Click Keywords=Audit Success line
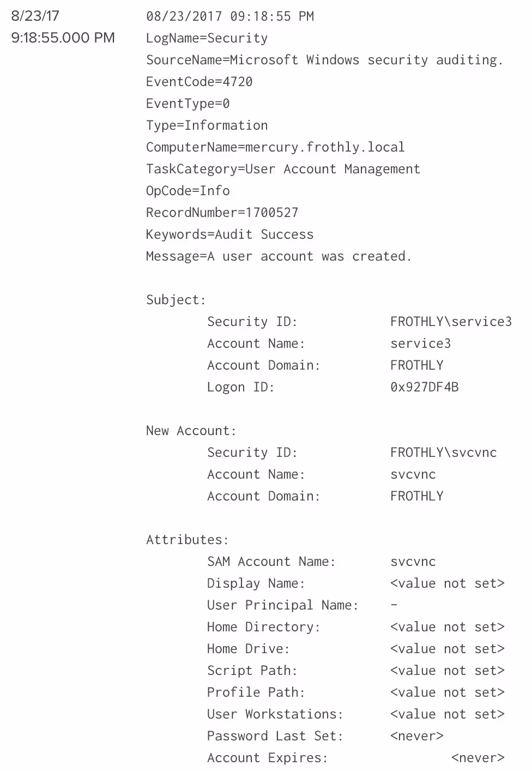Screen dimensions: 532x772 pos(229,234)
